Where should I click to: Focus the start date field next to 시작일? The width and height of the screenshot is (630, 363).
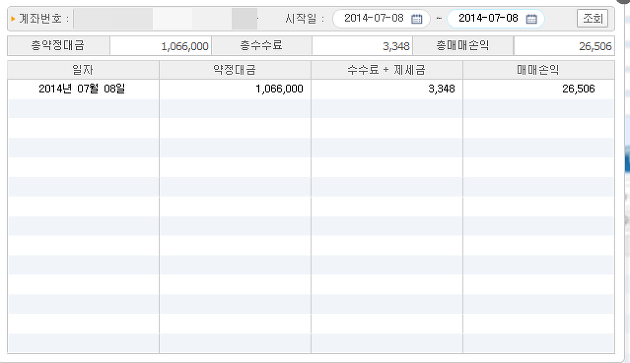pyautogui.click(x=381, y=19)
